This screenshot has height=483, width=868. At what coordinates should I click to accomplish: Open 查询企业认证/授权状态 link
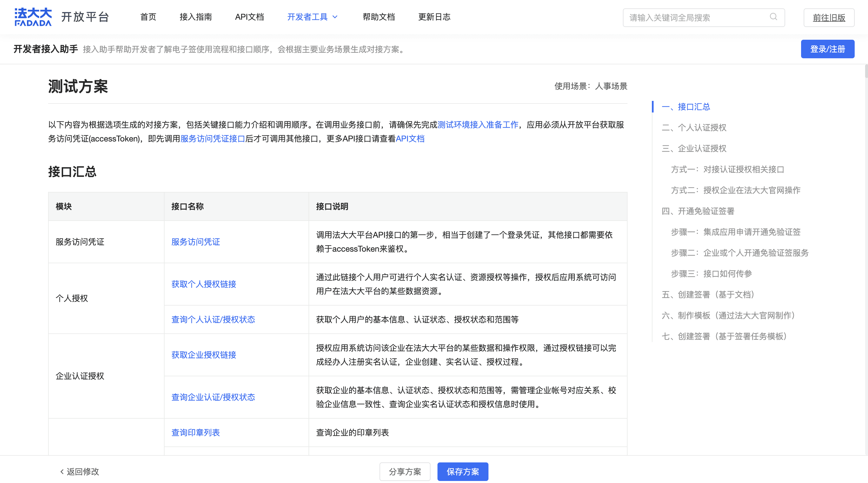pos(213,397)
